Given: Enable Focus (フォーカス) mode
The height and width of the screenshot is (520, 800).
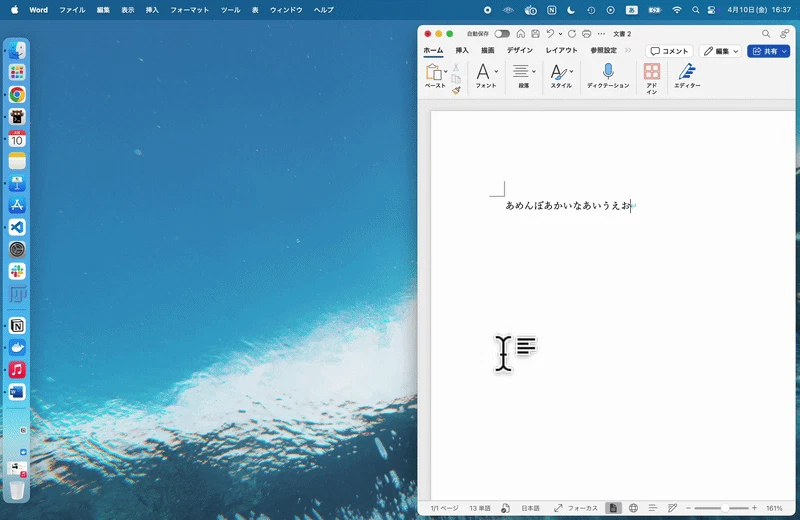Looking at the screenshot, I should [576, 508].
